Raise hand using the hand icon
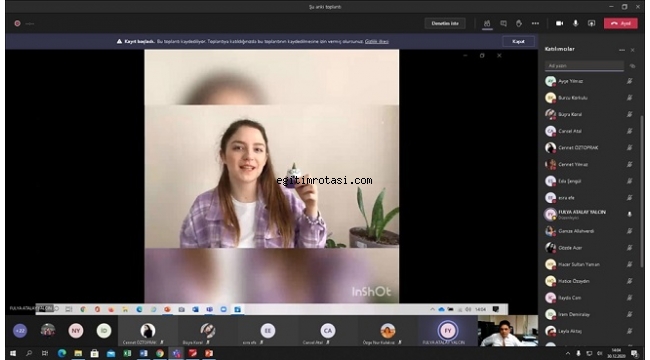650x360 pixels. coord(519,24)
